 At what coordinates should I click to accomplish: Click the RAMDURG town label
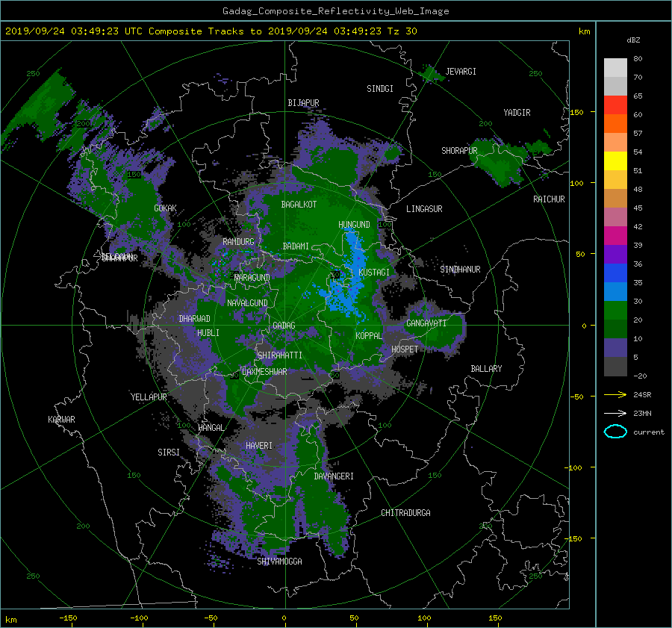pos(238,242)
